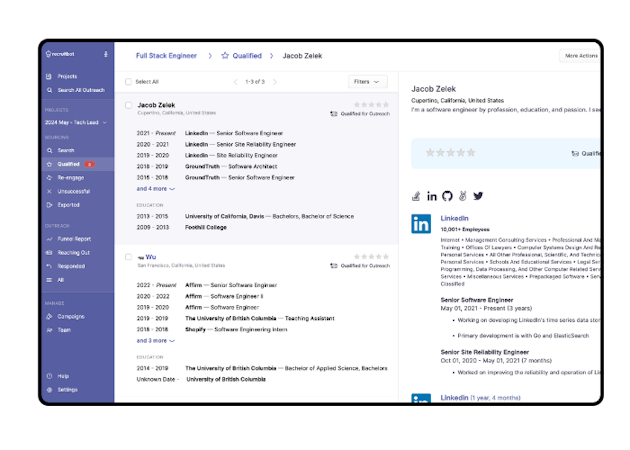
Task: Go to Search under Sourcing
Action: click(65, 150)
